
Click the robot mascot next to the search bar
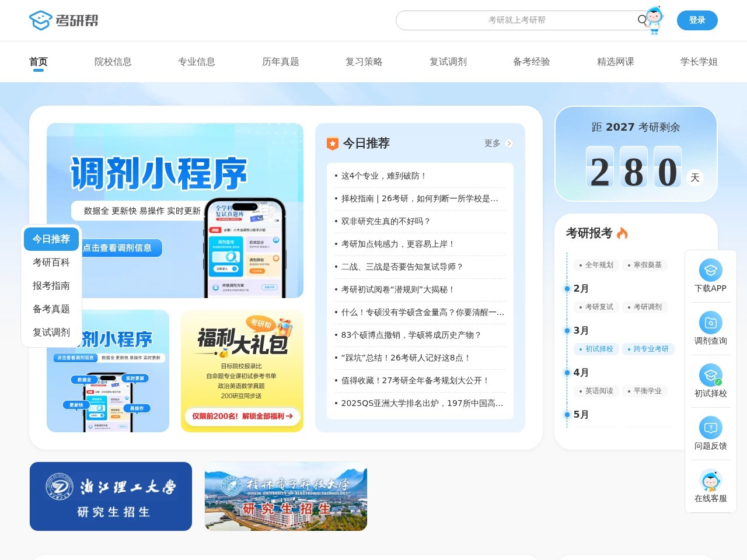coord(655,21)
